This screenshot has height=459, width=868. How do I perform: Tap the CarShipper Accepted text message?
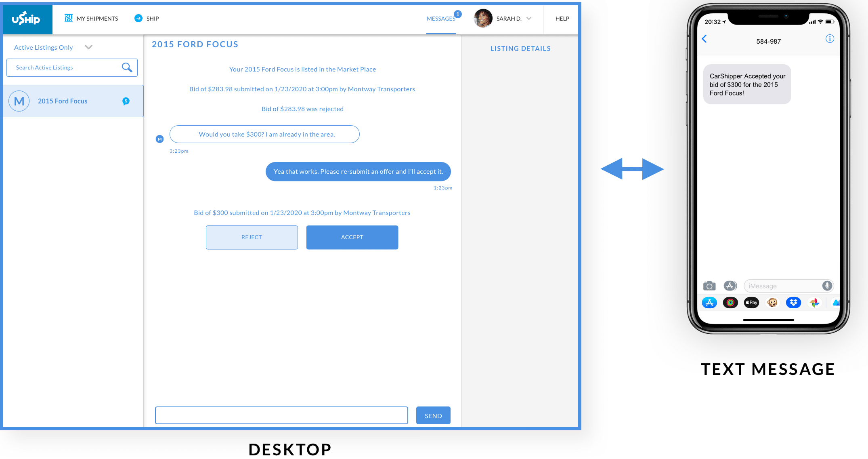(x=747, y=84)
